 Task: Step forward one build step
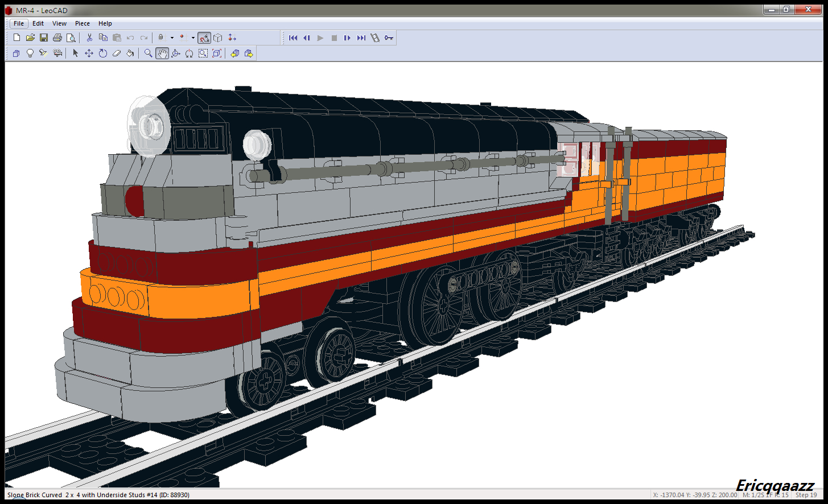click(x=347, y=38)
